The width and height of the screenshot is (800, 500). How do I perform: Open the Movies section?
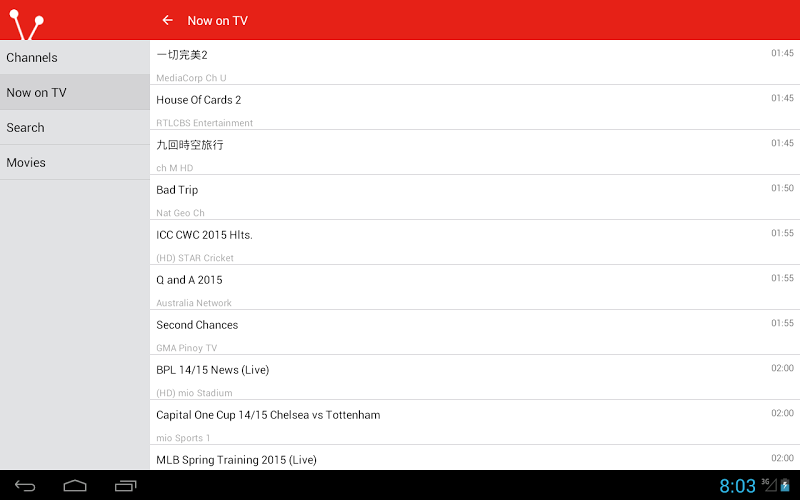[75, 162]
